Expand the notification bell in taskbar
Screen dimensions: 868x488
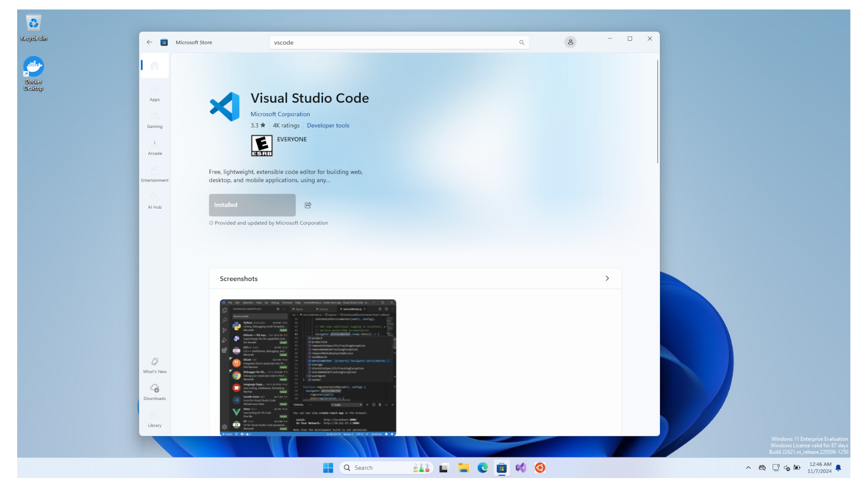[x=839, y=468]
